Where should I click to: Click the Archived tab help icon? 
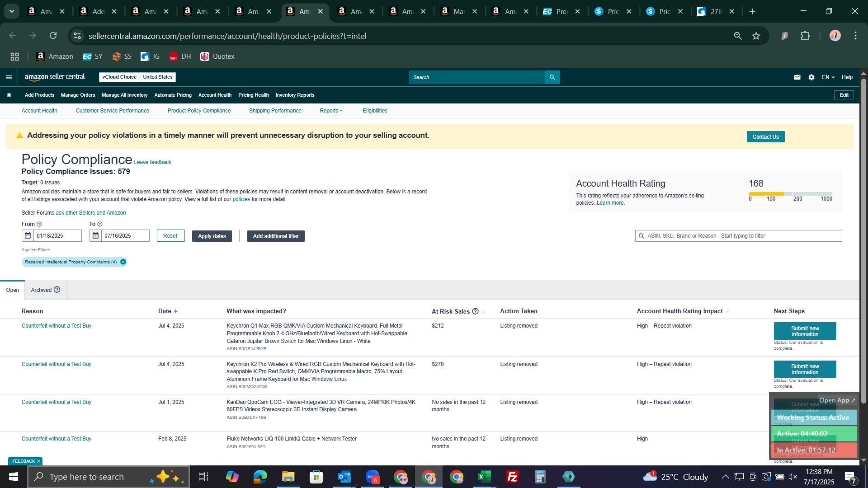click(x=57, y=290)
